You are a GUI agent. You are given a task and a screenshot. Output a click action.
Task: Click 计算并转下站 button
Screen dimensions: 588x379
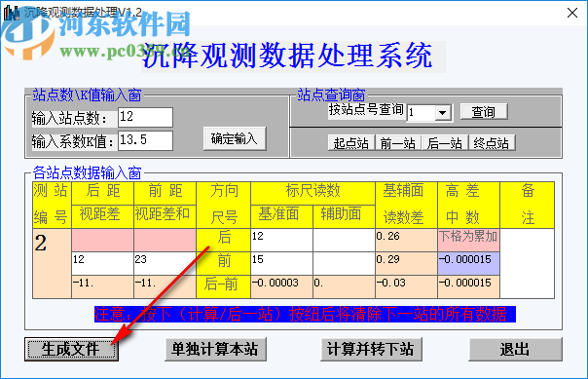[x=371, y=350]
